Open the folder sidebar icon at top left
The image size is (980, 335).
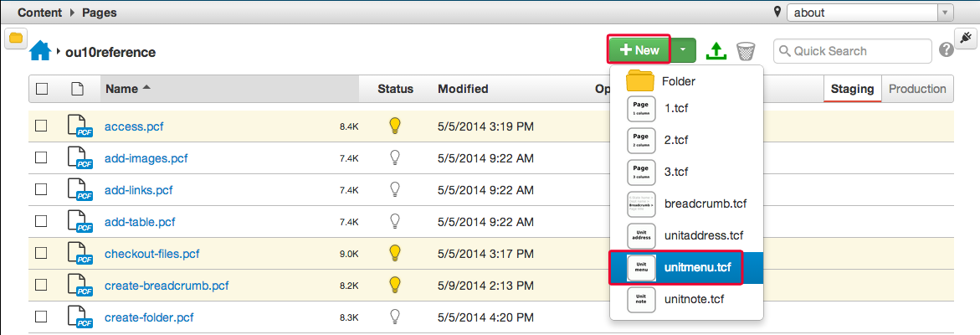point(16,39)
